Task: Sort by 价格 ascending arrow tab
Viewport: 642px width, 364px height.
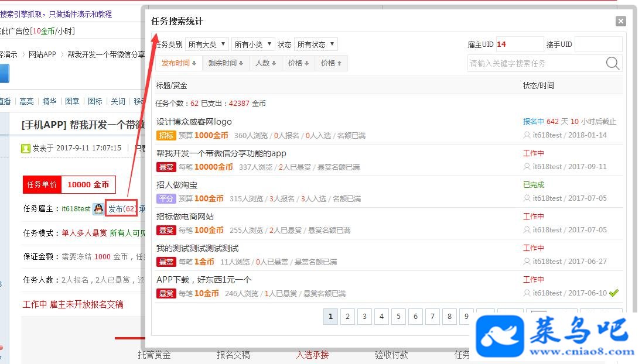Action: [x=331, y=63]
